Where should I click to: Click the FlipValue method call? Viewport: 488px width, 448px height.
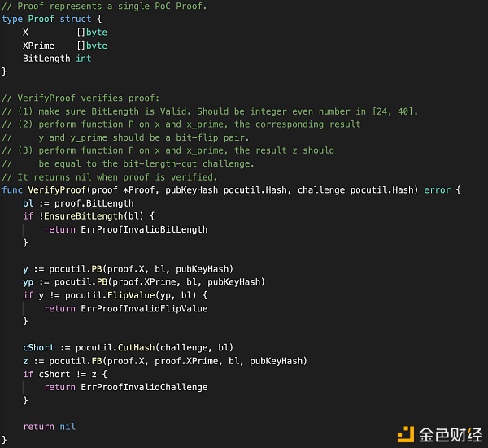(131, 295)
